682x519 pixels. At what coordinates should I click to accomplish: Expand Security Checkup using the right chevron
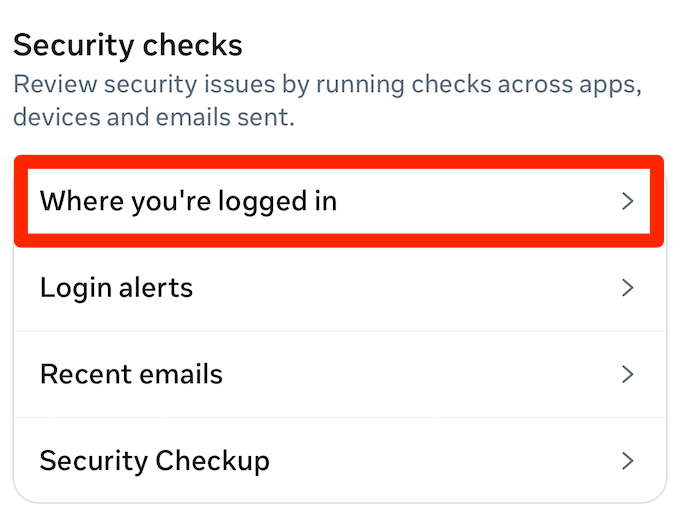(x=628, y=461)
